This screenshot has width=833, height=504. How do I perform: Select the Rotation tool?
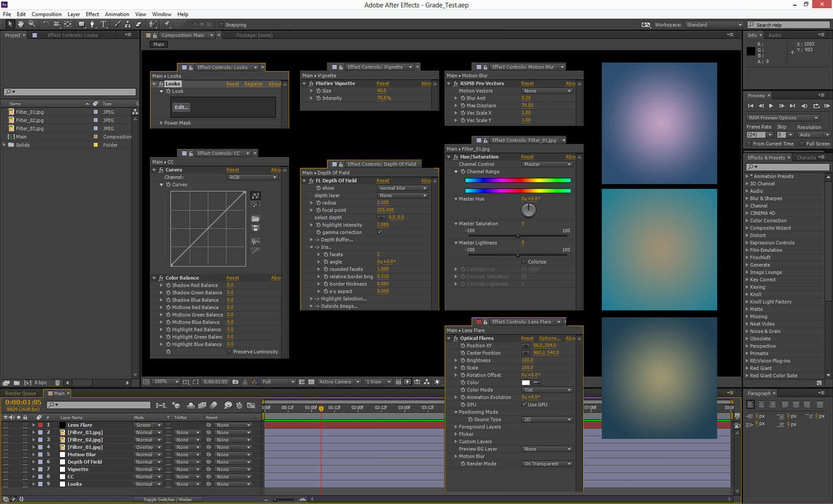tap(46, 24)
